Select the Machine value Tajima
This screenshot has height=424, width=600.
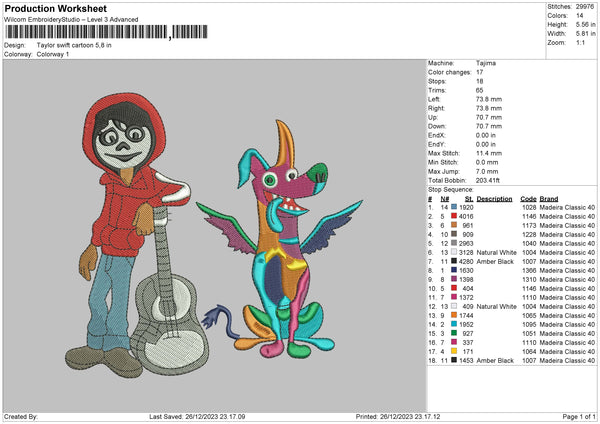(486, 63)
